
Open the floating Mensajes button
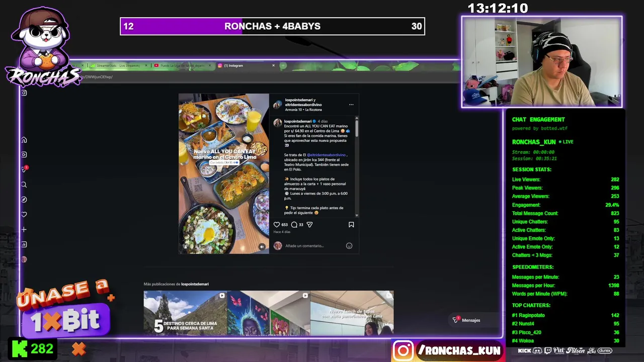click(467, 320)
